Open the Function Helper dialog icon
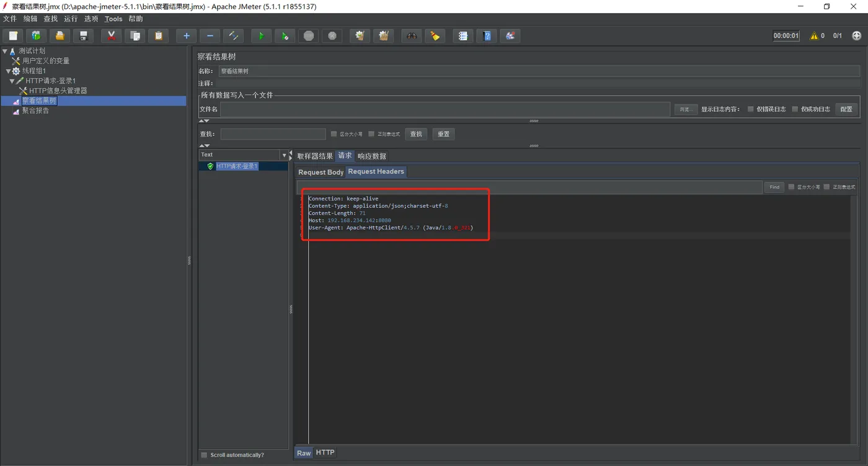Viewport: 868px width, 466px height. [x=463, y=36]
